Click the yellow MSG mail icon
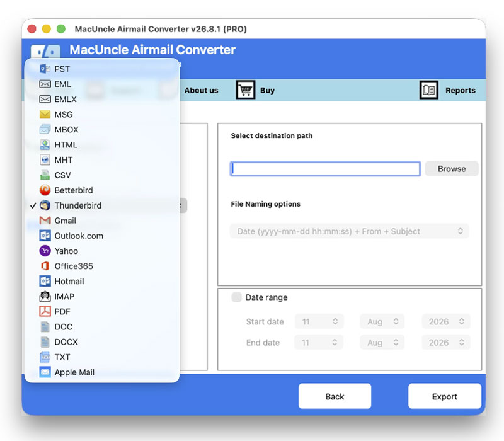Viewport: 504px width, 441px height. (x=45, y=114)
